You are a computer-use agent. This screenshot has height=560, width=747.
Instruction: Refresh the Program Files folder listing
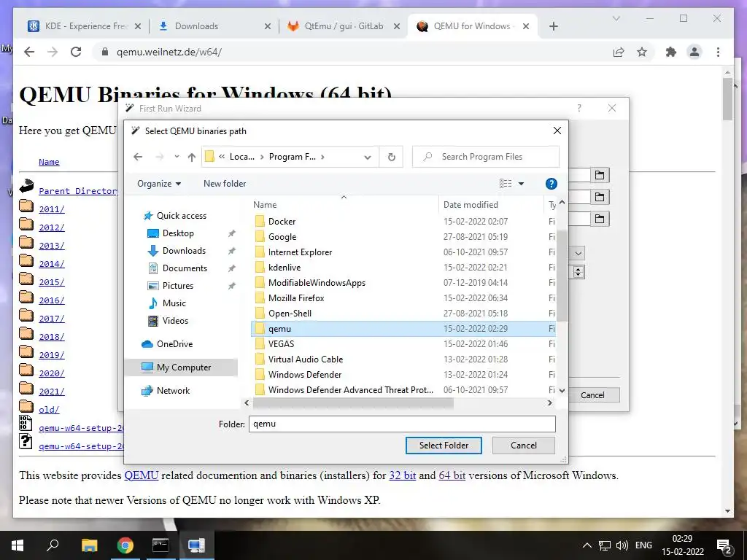(x=391, y=157)
